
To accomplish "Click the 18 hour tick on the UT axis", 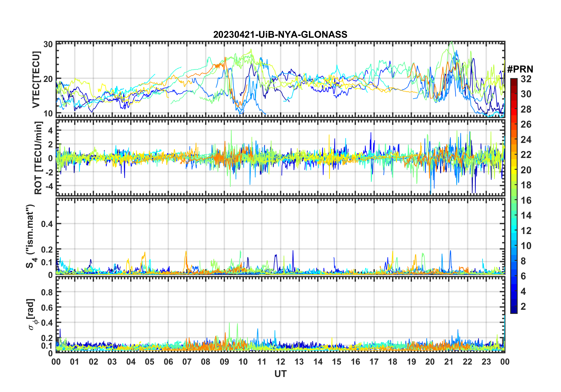I will tap(393, 362).
